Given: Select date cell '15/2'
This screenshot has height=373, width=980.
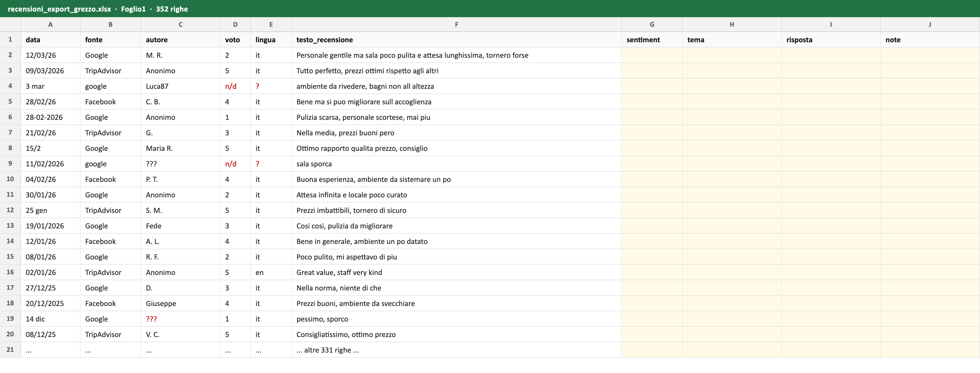Looking at the screenshot, I should [x=50, y=148].
